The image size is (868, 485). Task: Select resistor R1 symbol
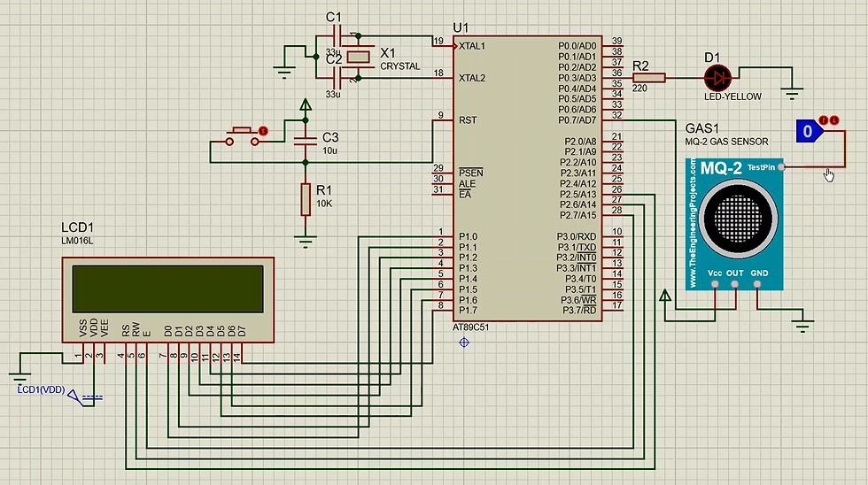click(306, 200)
